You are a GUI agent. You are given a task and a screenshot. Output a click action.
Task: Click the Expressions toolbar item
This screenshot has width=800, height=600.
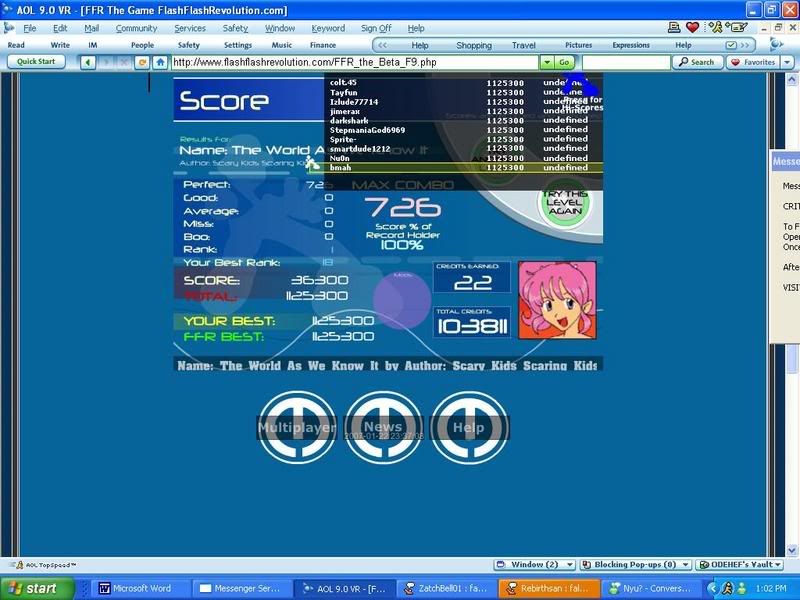point(631,45)
